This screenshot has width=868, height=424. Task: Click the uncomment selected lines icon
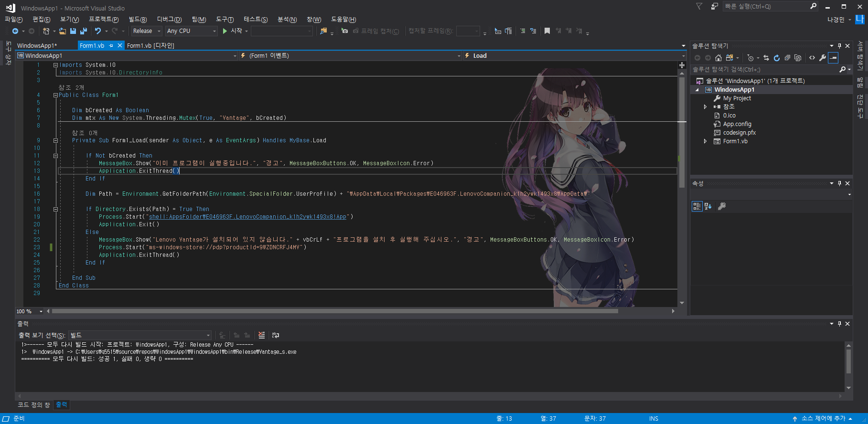(x=533, y=31)
